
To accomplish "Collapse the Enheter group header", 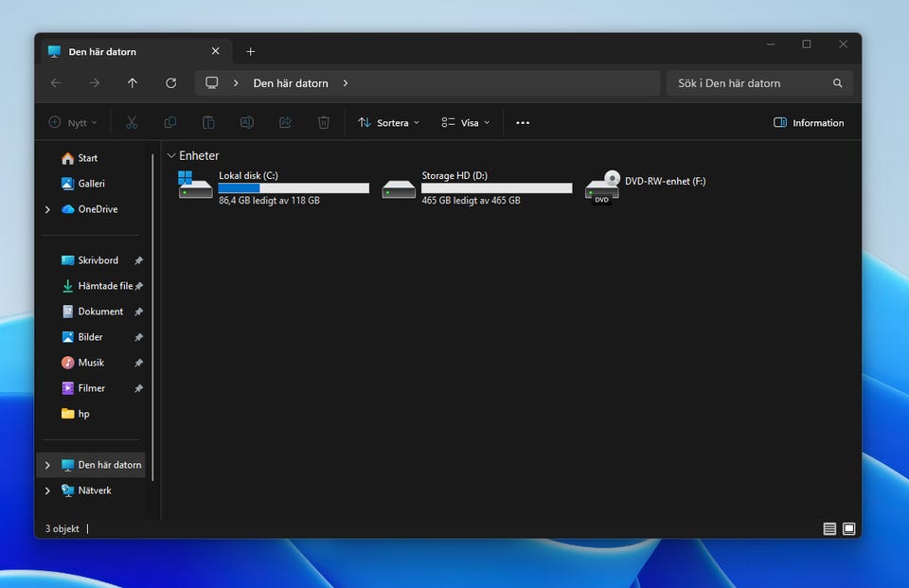I will [x=171, y=155].
